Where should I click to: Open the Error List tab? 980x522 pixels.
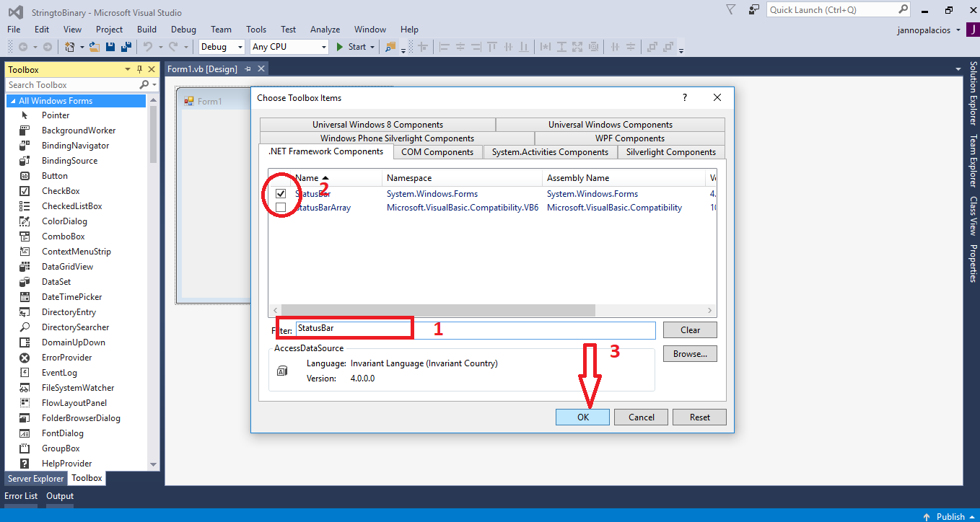(21, 496)
